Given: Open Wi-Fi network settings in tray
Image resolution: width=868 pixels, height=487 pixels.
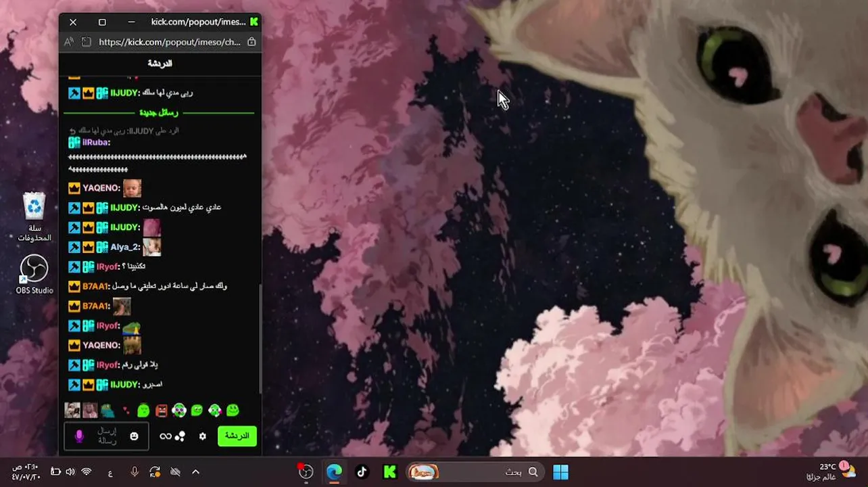Looking at the screenshot, I should tap(87, 472).
